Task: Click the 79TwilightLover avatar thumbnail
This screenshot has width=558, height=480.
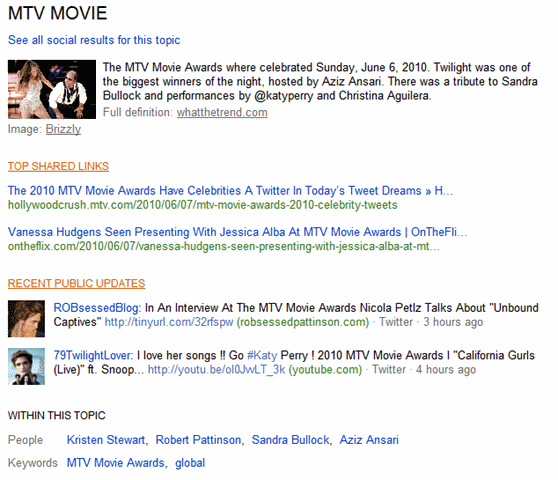Action: coord(26,366)
